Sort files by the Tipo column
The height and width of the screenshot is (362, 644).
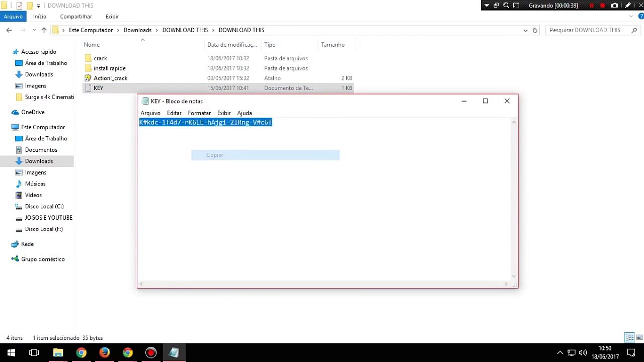270,45
